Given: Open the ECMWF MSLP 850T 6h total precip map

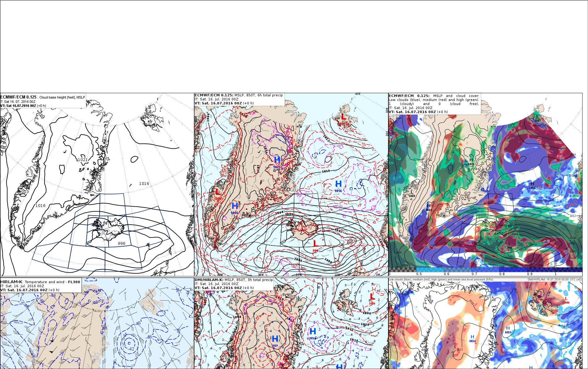Looking at the screenshot, I should (291, 185).
